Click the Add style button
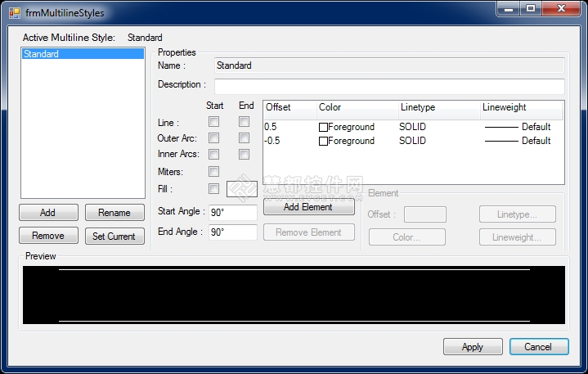This screenshot has height=374, width=588. tap(49, 212)
